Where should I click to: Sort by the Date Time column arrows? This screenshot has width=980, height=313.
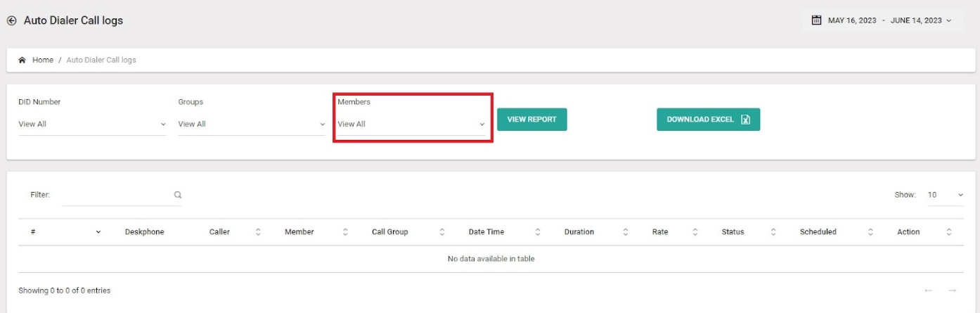pyautogui.click(x=538, y=232)
